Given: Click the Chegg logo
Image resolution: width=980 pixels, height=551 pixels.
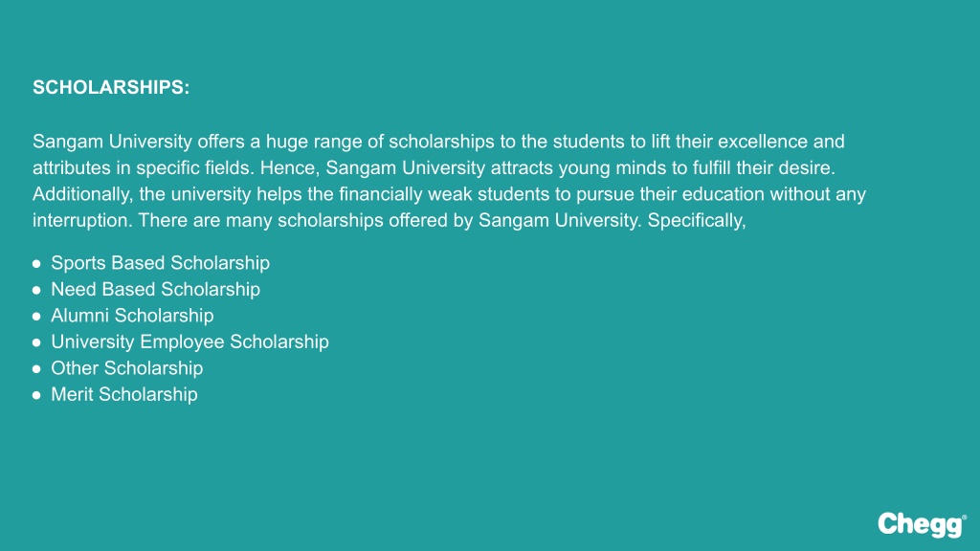Looking at the screenshot, I should point(922,525).
